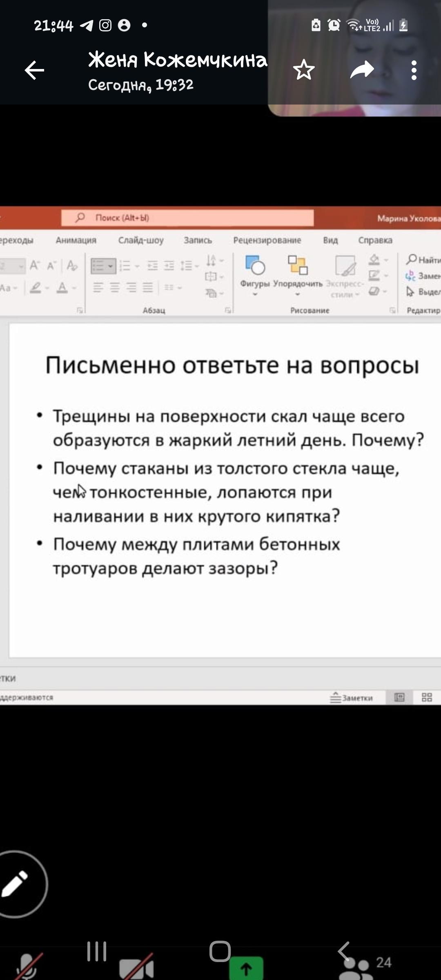This screenshot has height=980, width=441.
Task: Open the Справка ribbon tab
Action: pyautogui.click(x=375, y=240)
